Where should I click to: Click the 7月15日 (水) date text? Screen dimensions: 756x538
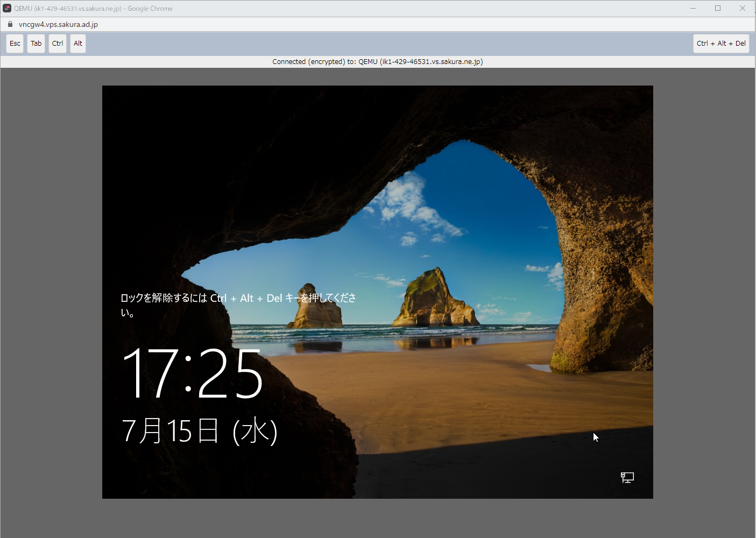199,431
